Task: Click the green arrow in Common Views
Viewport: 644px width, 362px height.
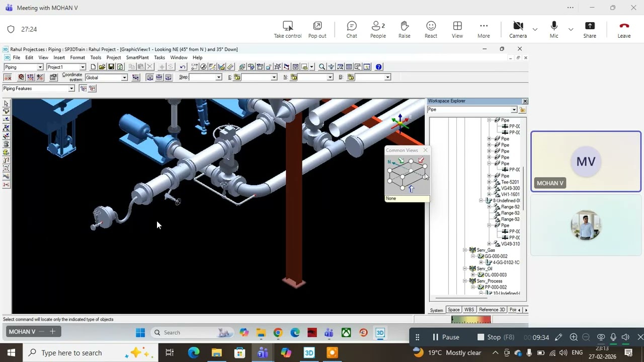Action: [401, 161]
